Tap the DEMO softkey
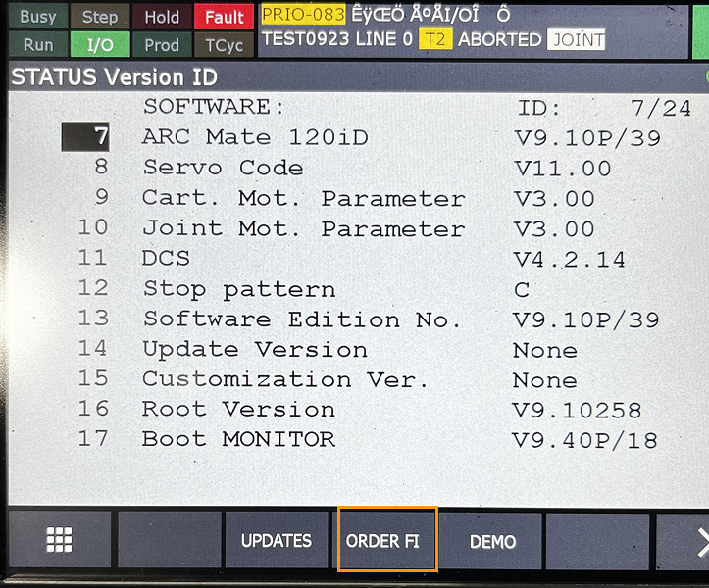The width and height of the screenshot is (709, 588). click(490, 541)
